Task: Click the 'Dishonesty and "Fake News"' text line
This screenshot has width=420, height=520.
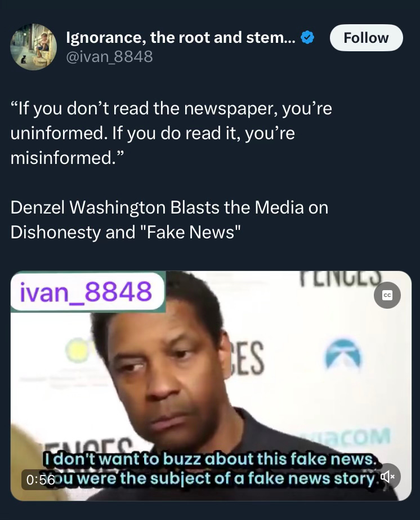Action: coord(126,232)
